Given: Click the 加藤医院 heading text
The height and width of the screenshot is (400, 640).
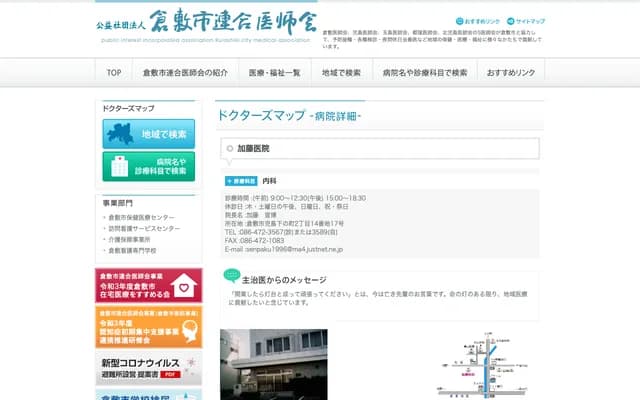Looking at the screenshot, I should tap(253, 149).
